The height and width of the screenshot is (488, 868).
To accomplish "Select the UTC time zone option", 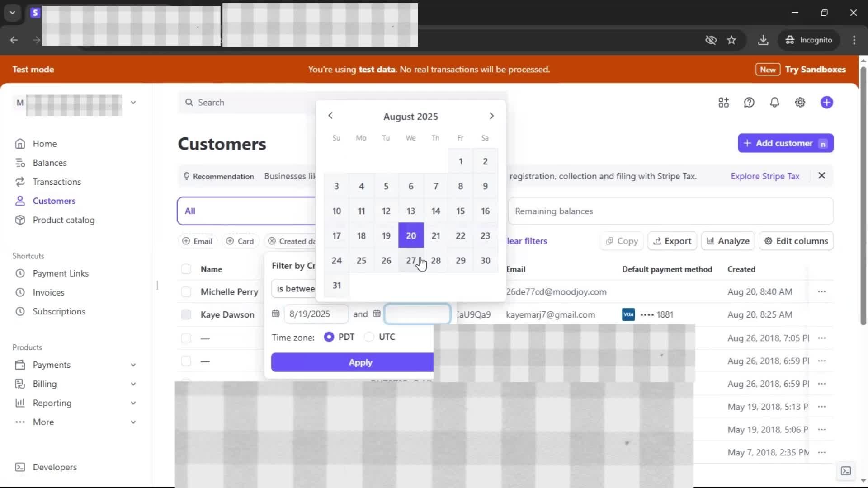I will click(x=369, y=337).
